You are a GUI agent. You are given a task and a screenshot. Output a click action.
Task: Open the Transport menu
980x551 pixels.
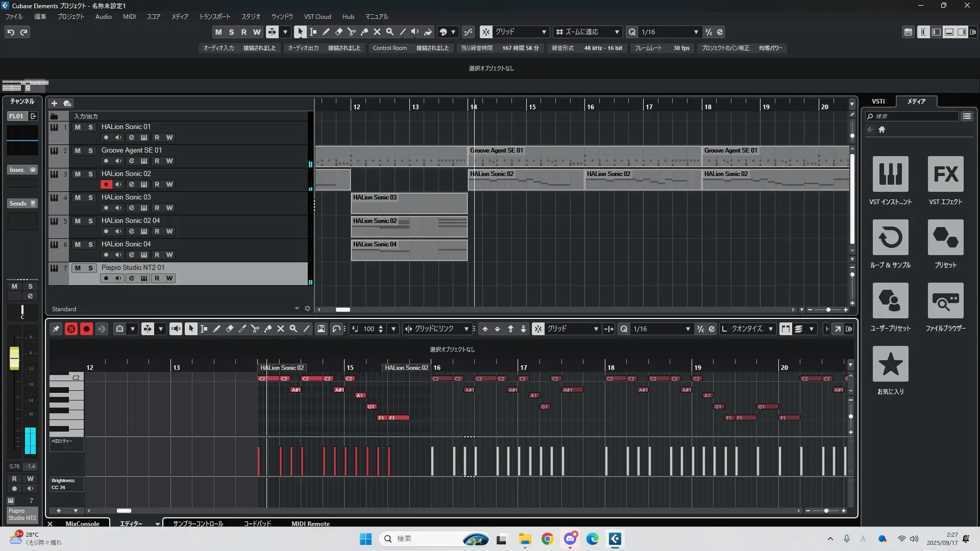(x=214, y=17)
